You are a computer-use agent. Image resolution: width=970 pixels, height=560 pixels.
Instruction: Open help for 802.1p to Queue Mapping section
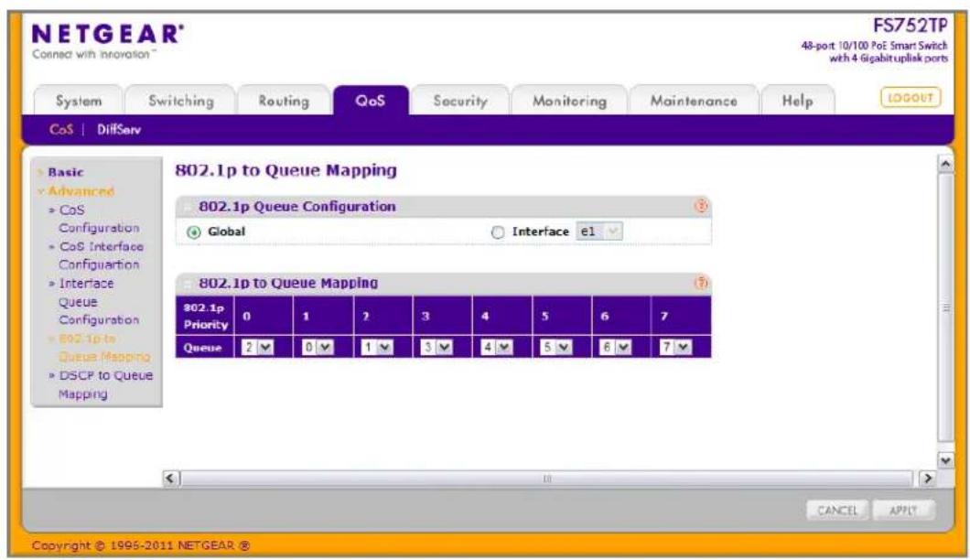pyautogui.click(x=701, y=283)
